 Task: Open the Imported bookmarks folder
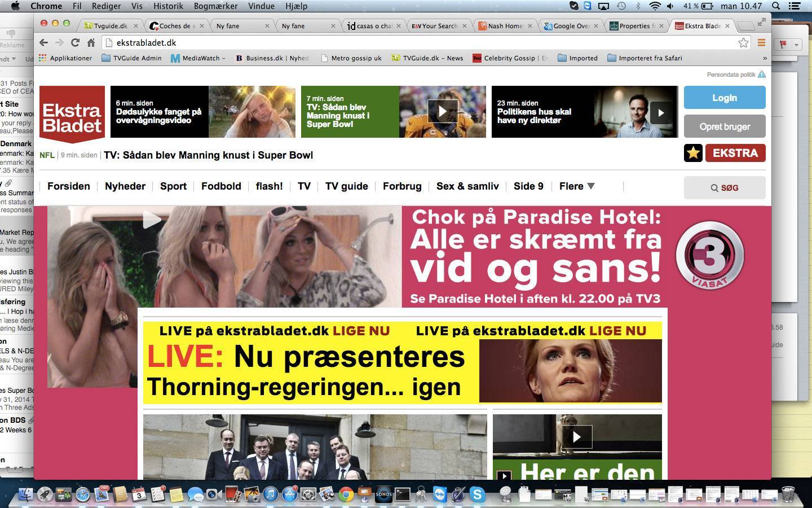tap(577, 58)
